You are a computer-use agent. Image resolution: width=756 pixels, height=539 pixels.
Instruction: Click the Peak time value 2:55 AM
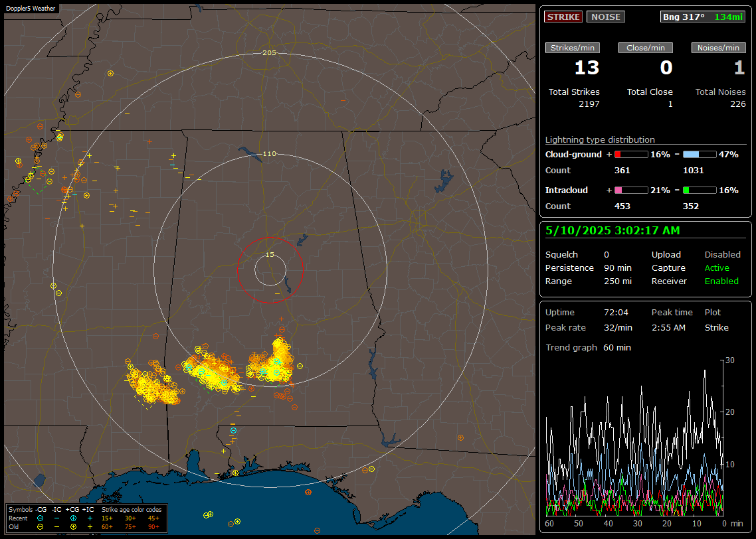pyautogui.click(x=668, y=328)
